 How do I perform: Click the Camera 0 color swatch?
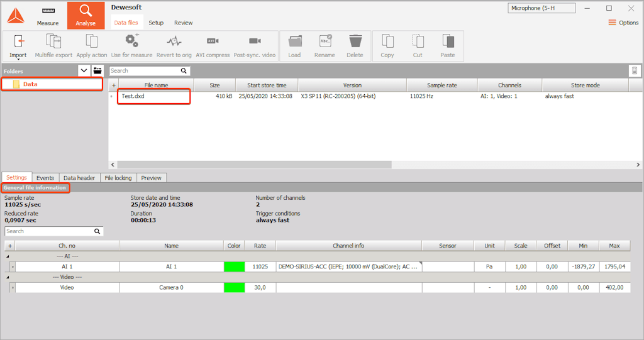[234, 288]
